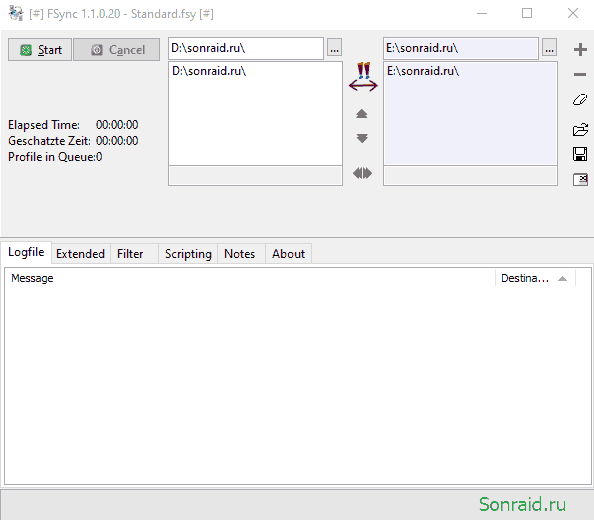The height and width of the screenshot is (520, 594).
Task: Clear the entries with the eraser icon
Action: pyautogui.click(x=580, y=100)
